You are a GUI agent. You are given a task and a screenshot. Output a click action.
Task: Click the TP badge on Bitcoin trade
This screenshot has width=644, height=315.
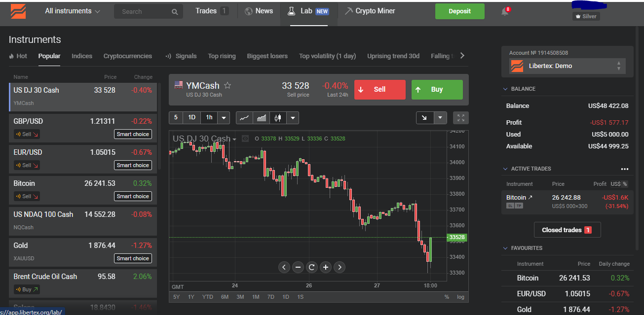[x=519, y=206]
